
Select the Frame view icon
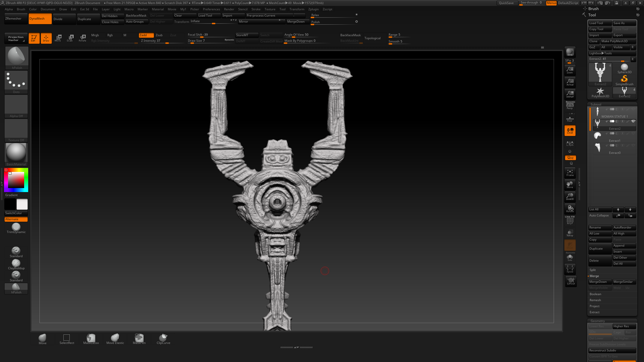tap(570, 172)
